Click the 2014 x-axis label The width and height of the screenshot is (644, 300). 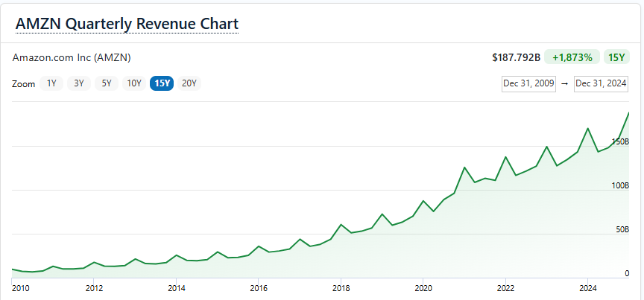(176, 288)
